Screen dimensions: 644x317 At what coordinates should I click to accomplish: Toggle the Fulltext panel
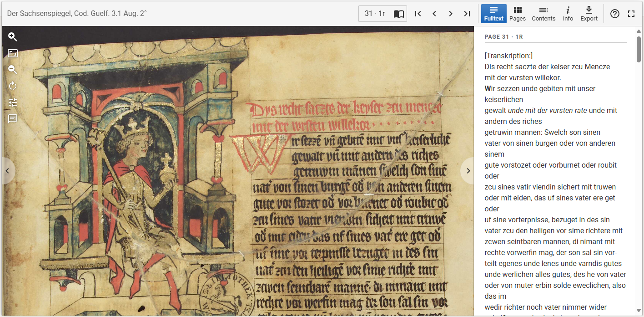pos(493,14)
